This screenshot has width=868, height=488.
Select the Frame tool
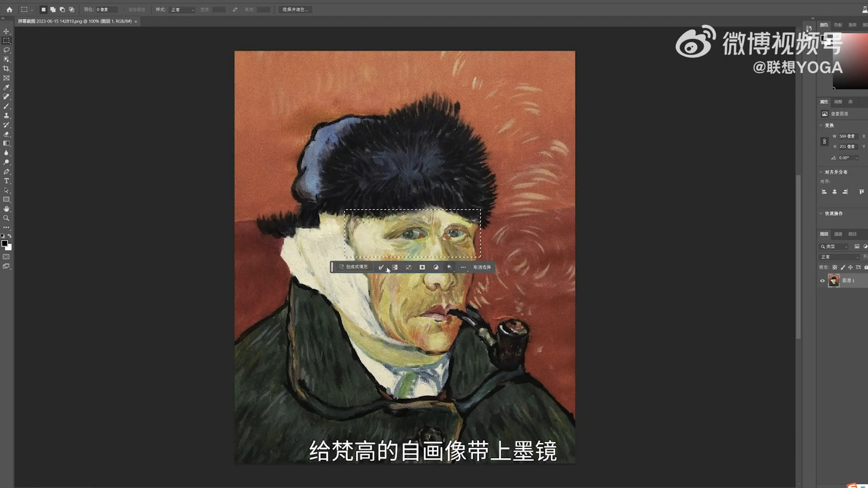click(x=7, y=78)
